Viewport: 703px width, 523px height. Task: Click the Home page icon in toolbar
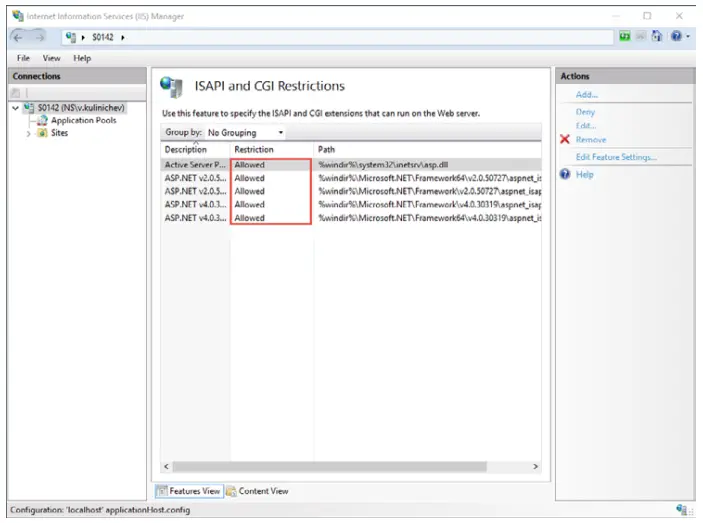[657, 36]
